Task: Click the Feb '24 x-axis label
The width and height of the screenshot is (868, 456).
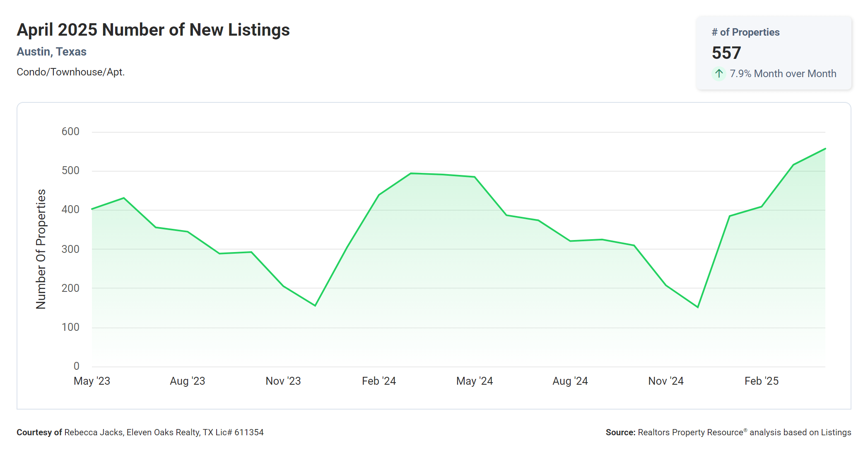Action: [379, 381]
